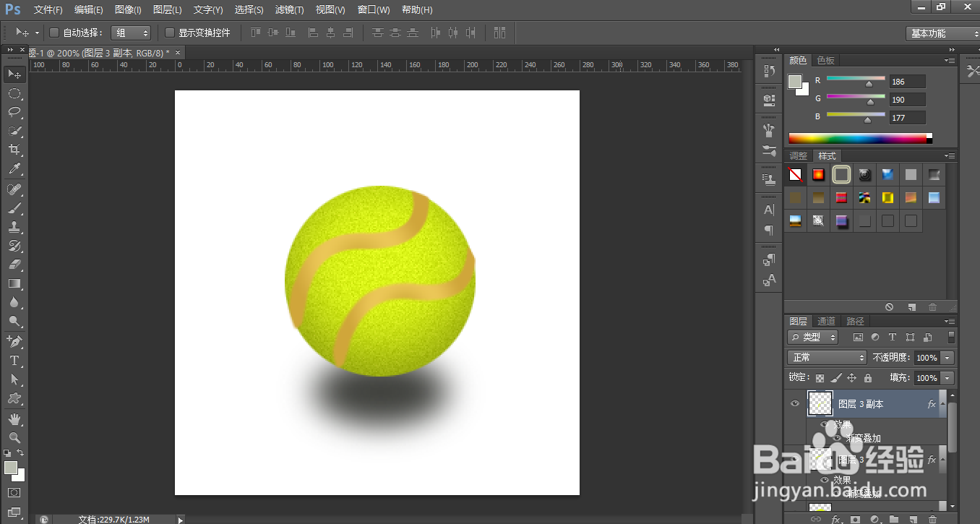980x524 pixels.
Task: Open the 类型 layer filter dropdown
Action: coord(813,337)
